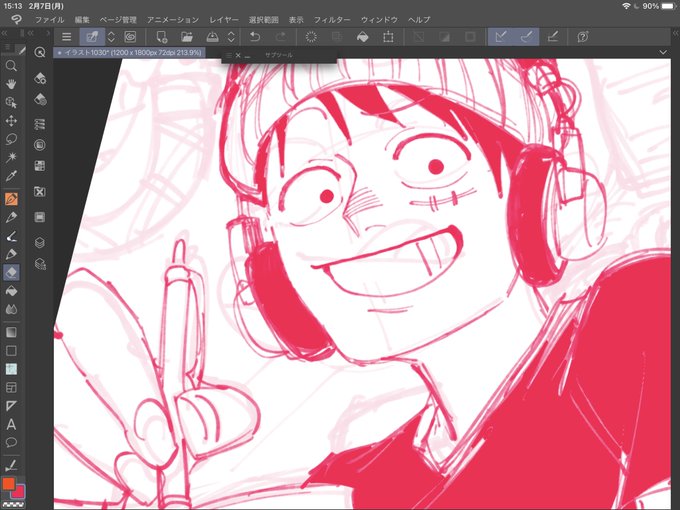Open the canvas tab list chevron
Screen dimensions: 680x510
(663, 52)
